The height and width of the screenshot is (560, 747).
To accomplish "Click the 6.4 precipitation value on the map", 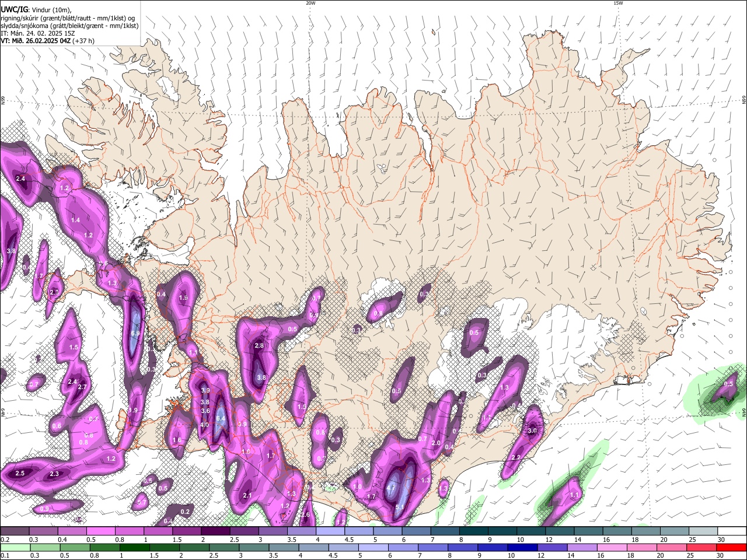I will [221, 418].
